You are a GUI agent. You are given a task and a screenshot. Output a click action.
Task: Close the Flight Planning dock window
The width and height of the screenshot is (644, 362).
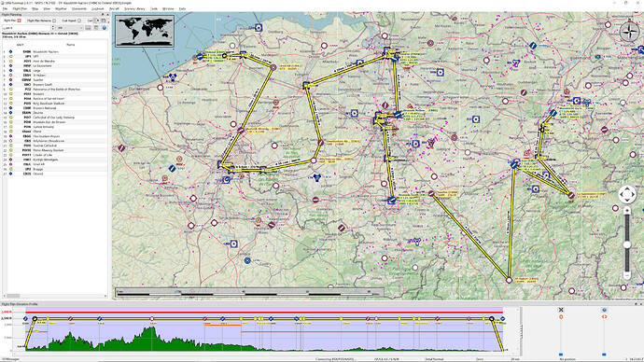click(x=107, y=15)
